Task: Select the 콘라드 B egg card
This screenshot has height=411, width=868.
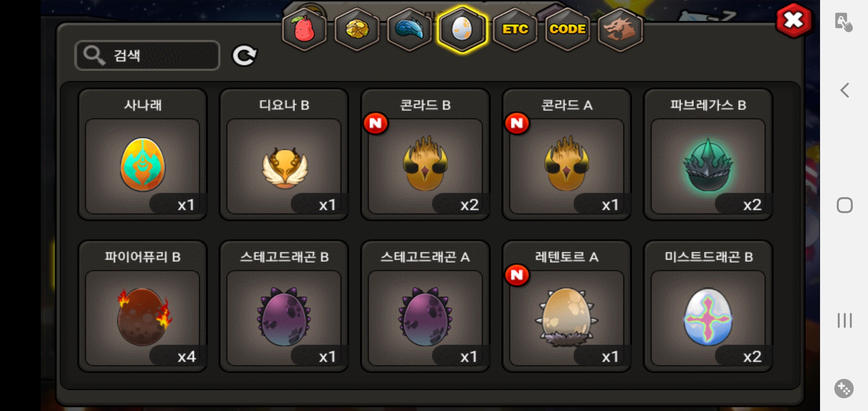Action: click(x=425, y=154)
